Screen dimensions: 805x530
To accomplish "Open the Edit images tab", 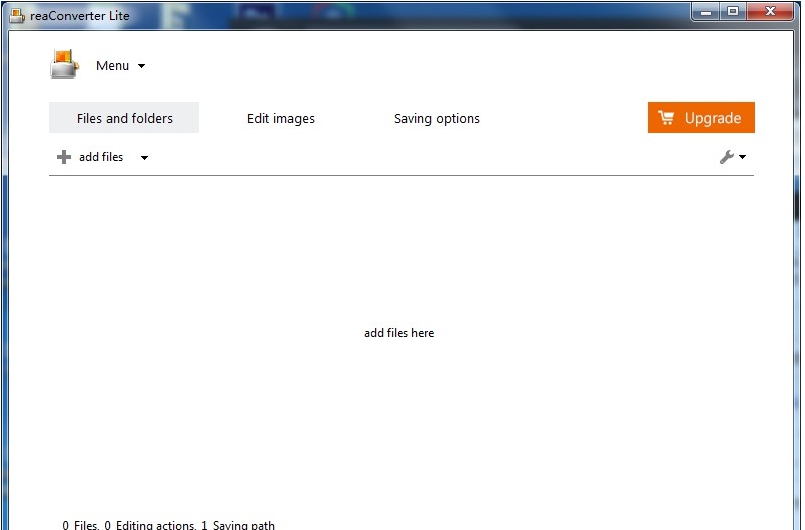I will click(280, 119).
